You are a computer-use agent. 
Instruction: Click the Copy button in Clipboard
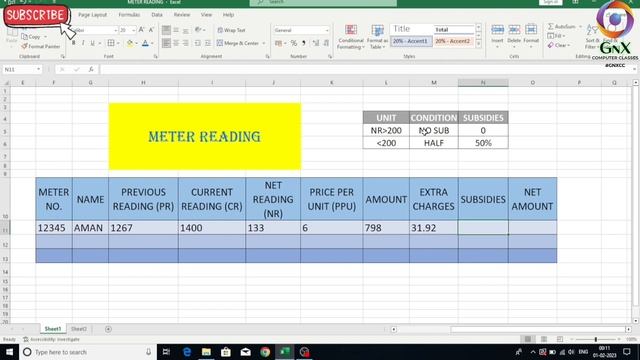pos(31,37)
